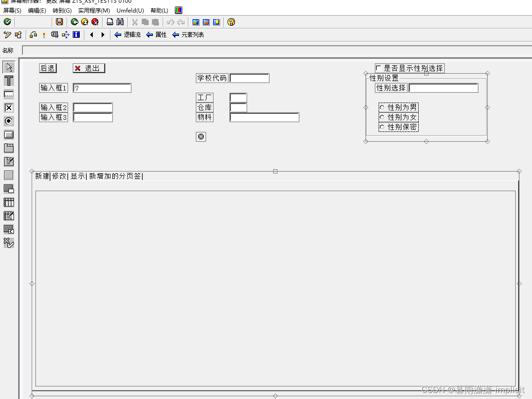The width and height of the screenshot is (532, 399).
Task: Switch to the 显示 tab label
Action: coord(77,176)
